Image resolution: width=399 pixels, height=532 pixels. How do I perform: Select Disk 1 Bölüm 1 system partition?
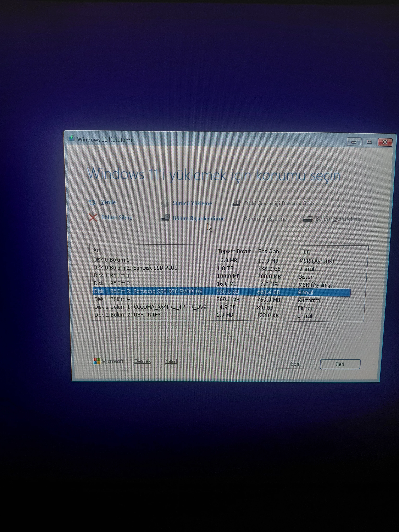[x=112, y=276]
